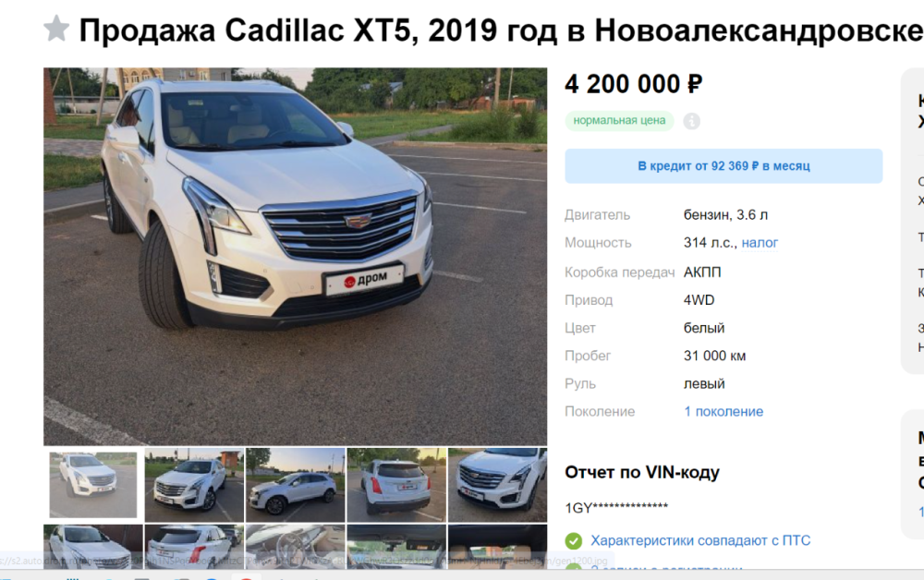Open the main Cadillac XT5 photo
The width and height of the screenshot is (924, 580).
pyautogui.click(x=296, y=256)
